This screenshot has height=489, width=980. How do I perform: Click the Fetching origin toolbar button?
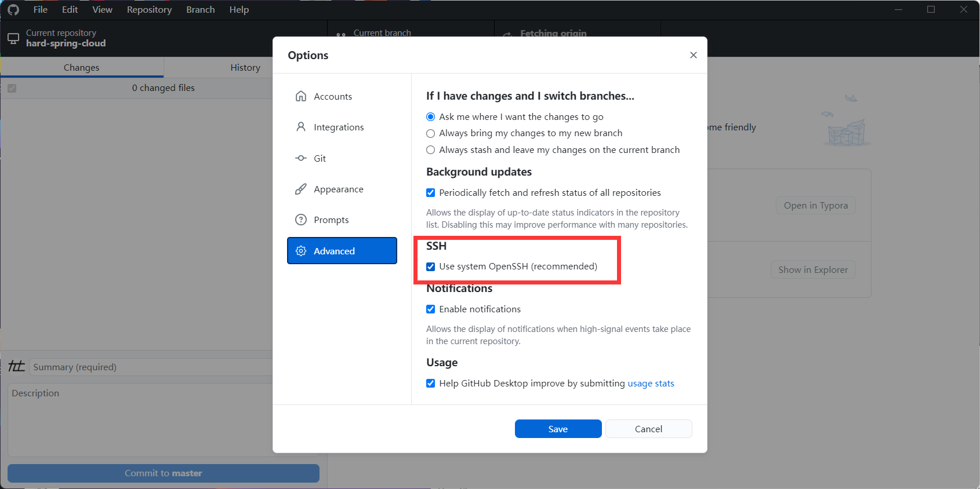pyautogui.click(x=578, y=29)
